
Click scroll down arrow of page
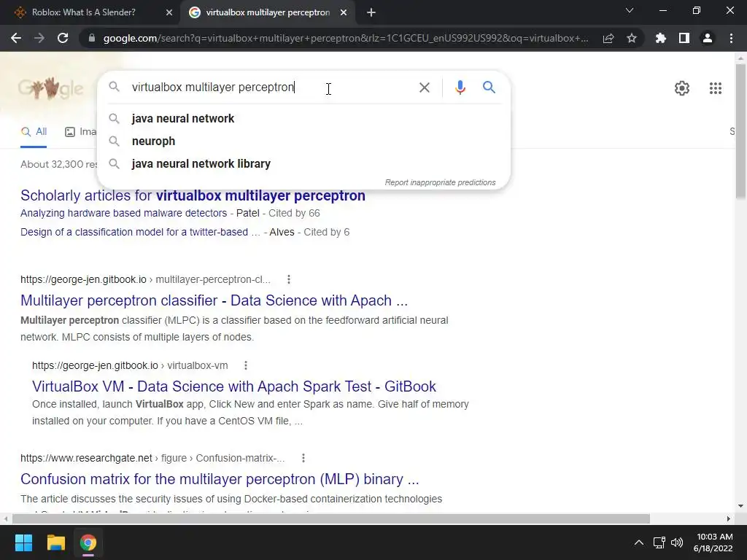(740, 506)
